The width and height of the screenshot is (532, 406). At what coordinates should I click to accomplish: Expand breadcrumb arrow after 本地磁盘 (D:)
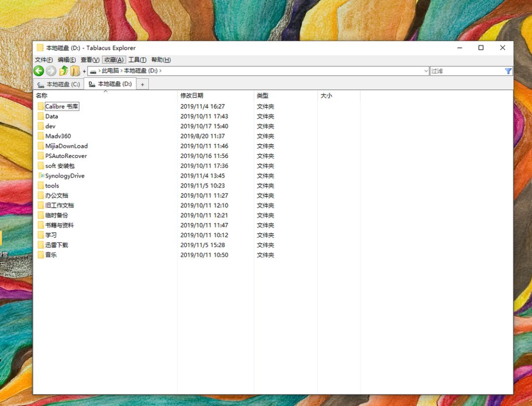pos(161,71)
